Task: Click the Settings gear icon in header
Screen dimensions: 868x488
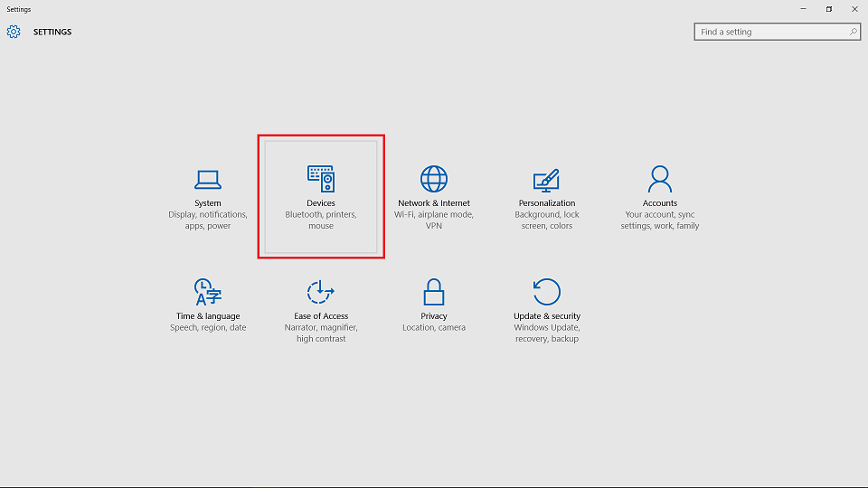Action: click(x=14, y=32)
